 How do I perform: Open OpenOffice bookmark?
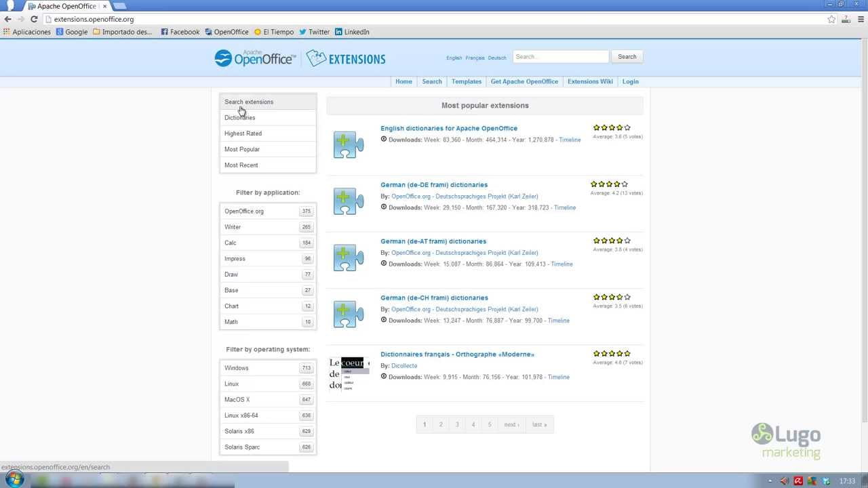tap(226, 32)
